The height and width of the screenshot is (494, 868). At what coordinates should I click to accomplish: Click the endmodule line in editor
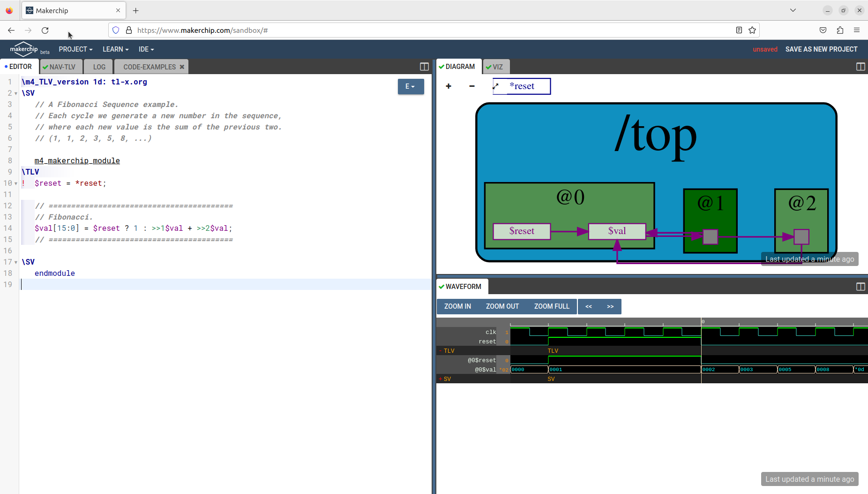55,274
